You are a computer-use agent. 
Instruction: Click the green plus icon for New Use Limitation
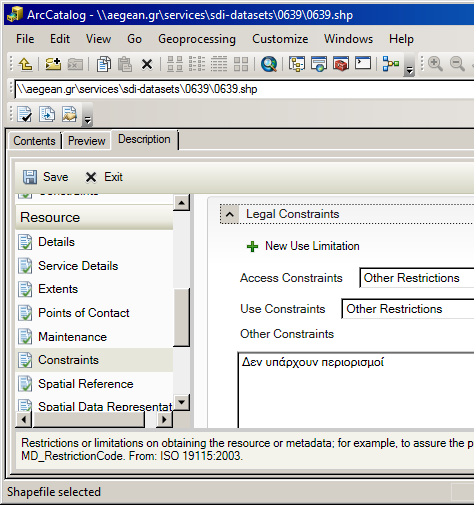click(x=252, y=247)
